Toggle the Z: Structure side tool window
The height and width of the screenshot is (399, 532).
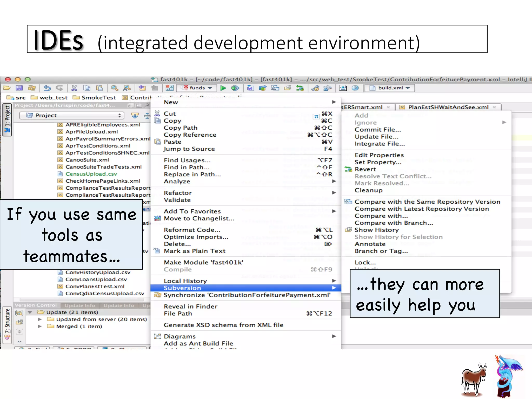pyautogui.click(x=7, y=325)
